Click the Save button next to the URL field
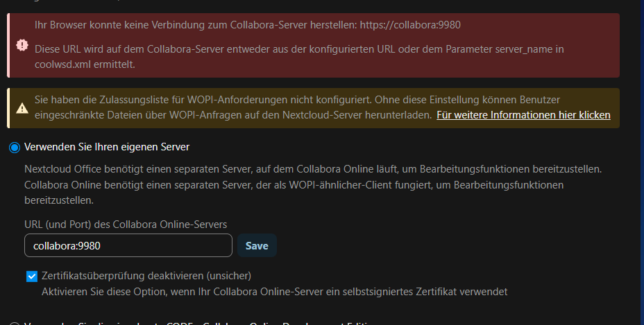This screenshot has width=644, height=325. [x=257, y=245]
